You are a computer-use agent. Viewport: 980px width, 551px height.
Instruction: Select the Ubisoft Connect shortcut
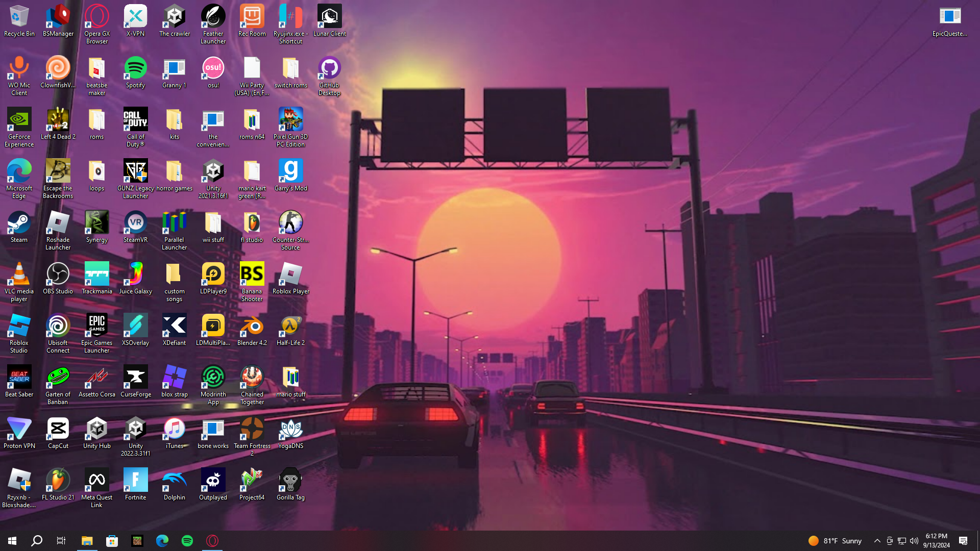pos(58,334)
